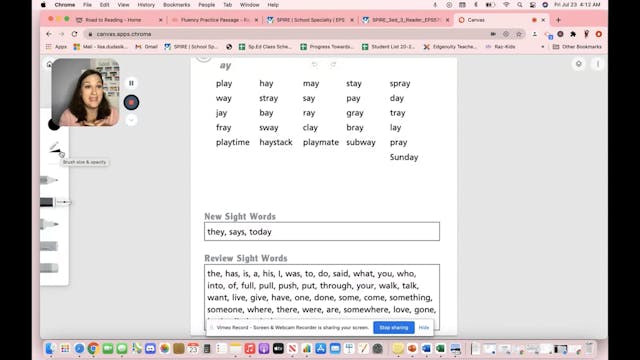Open the canvas three-dot more menu

(x=598, y=64)
